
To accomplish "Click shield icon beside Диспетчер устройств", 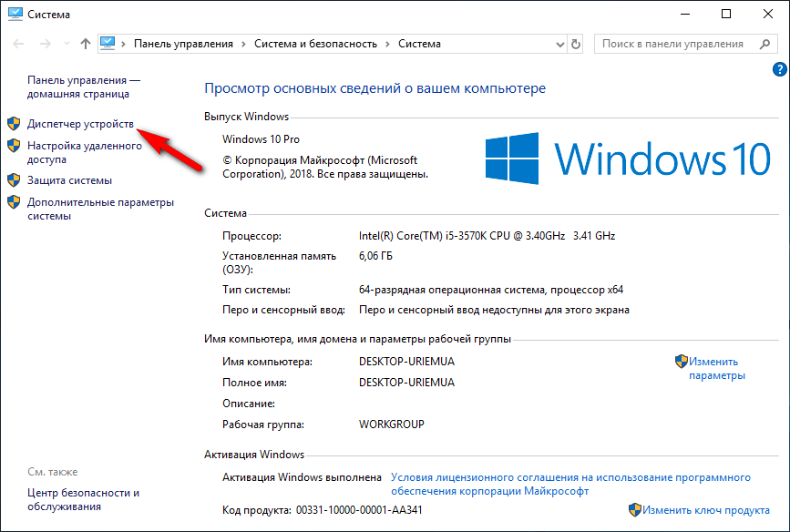I will click(14, 123).
